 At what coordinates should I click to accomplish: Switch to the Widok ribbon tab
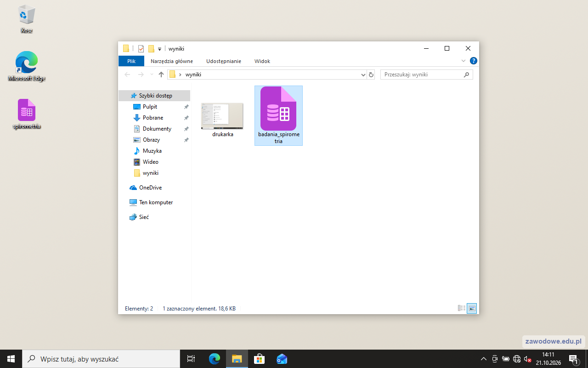pyautogui.click(x=262, y=61)
